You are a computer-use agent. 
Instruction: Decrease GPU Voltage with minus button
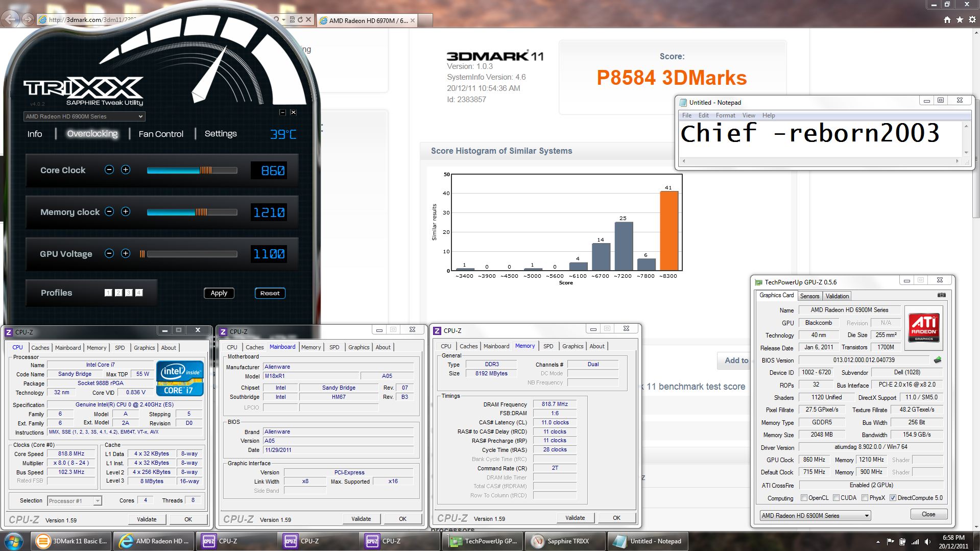tap(109, 253)
